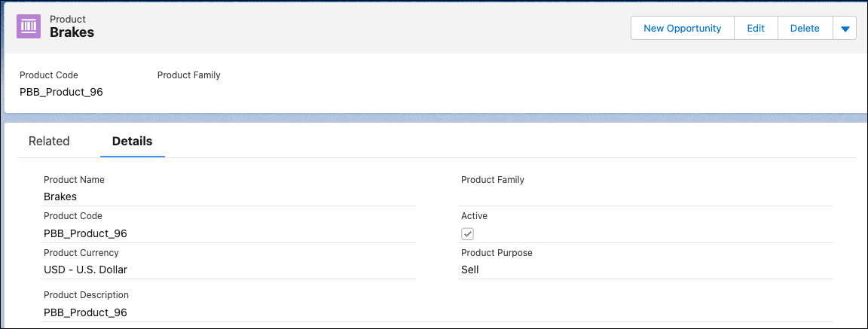The image size is (868, 329).
Task: Click the Product Currency field label
Action: pos(81,253)
